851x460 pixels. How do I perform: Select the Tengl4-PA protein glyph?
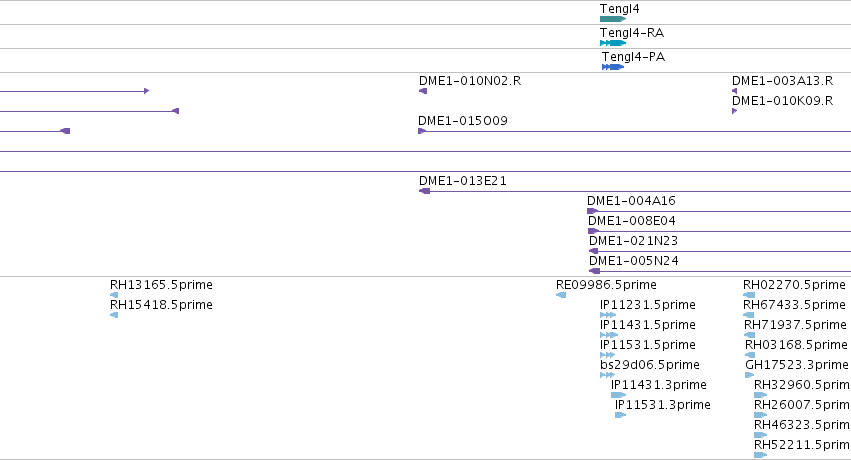(613, 67)
